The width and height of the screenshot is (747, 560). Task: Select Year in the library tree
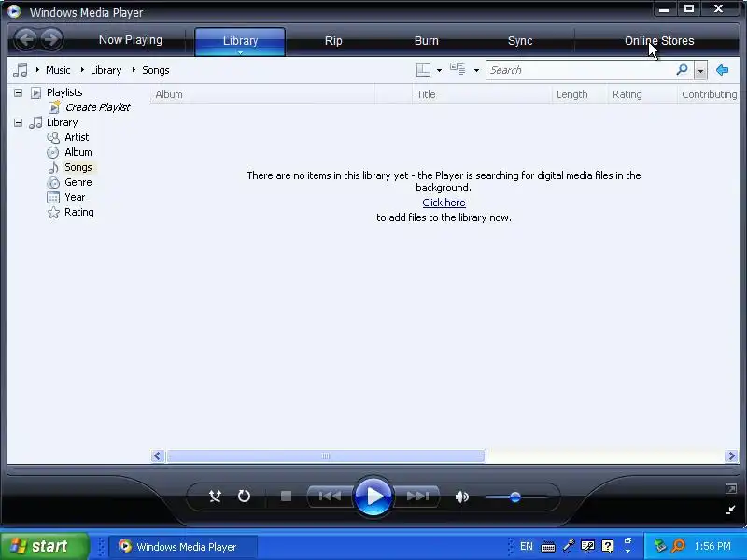click(75, 197)
